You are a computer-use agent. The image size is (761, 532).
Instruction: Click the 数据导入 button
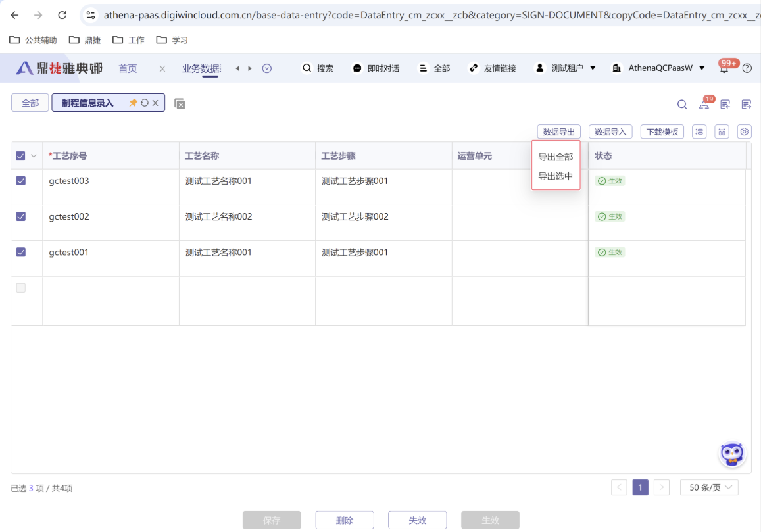click(x=610, y=132)
